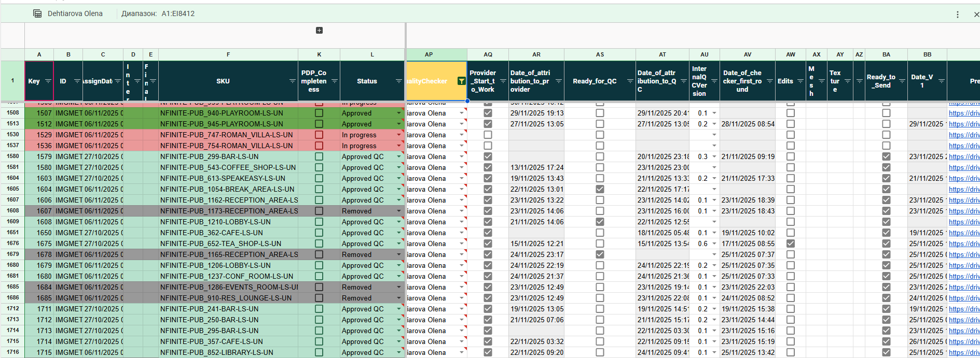The height and width of the screenshot is (358, 980).
Task: Open filter for the Key column header
Action: 48,81
